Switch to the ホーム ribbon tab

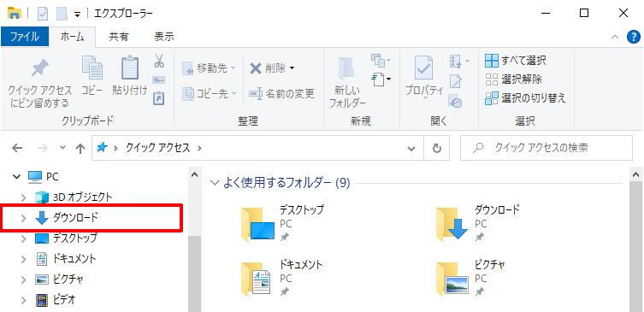[x=73, y=37]
